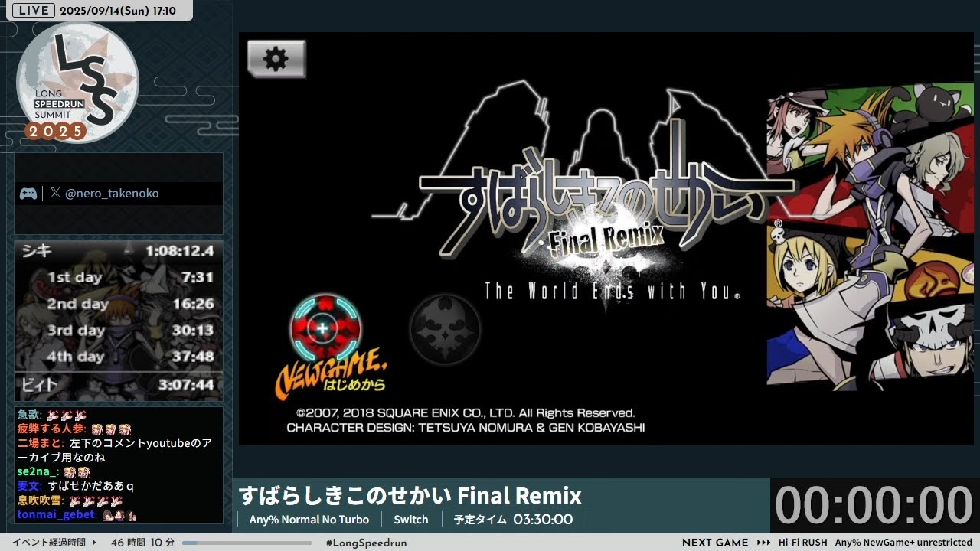Open the settings gear on the title screen

coord(275,58)
